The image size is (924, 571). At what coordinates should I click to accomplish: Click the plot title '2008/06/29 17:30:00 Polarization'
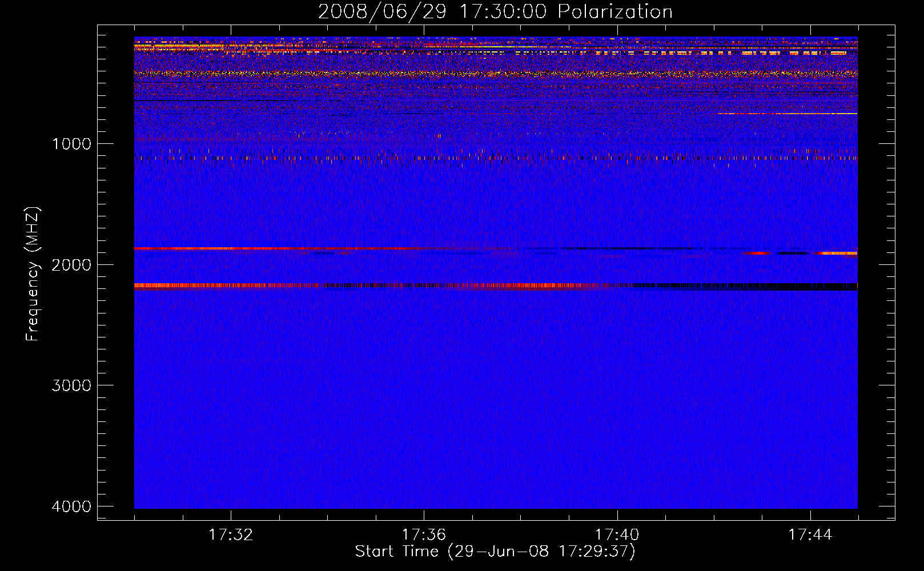point(495,11)
